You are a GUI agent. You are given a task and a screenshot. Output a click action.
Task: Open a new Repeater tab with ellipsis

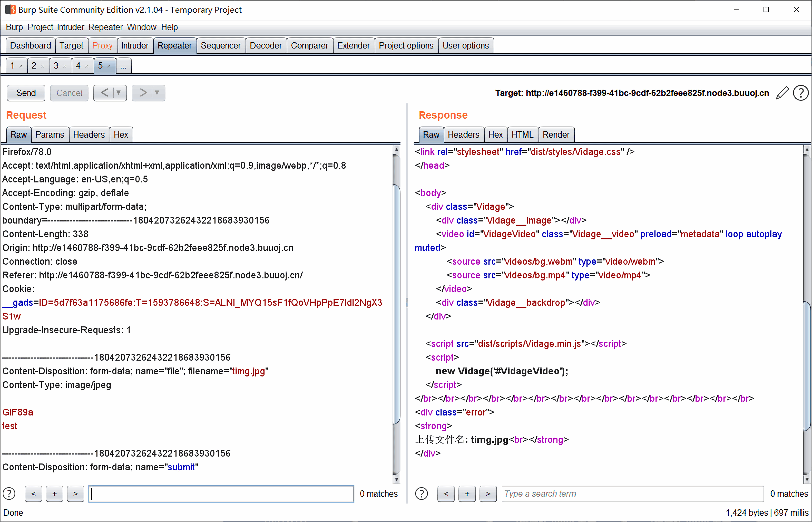[x=124, y=66]
